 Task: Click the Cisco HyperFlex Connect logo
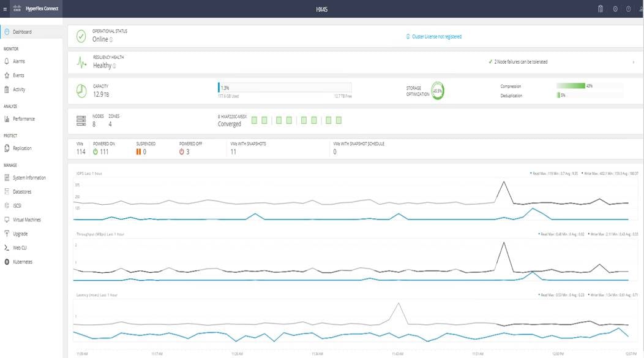(x=36, y=9)
